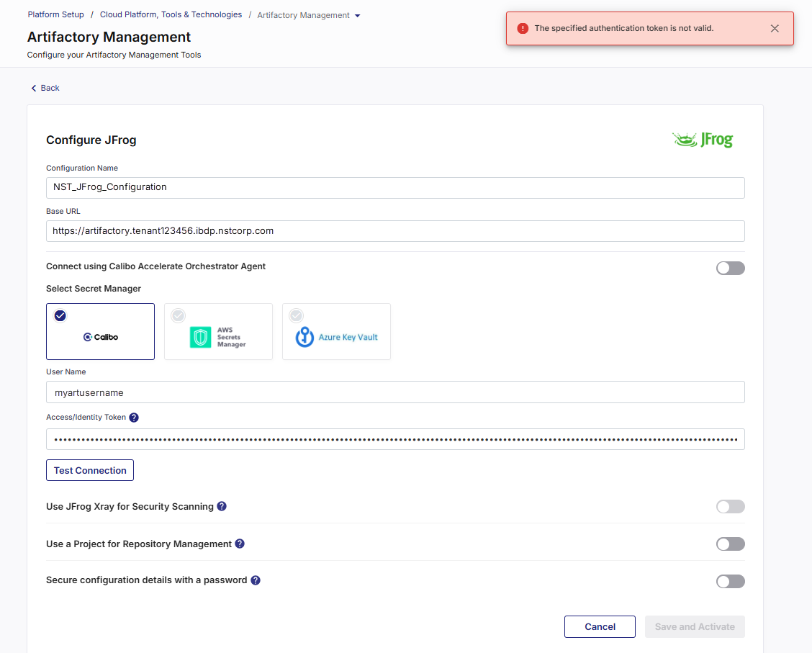Image resolution: width=812 pixels, height=653 pixels.
Task: Open Cloud Platform, Tools & Technologies breadcrumb
Action: point(171,14)
